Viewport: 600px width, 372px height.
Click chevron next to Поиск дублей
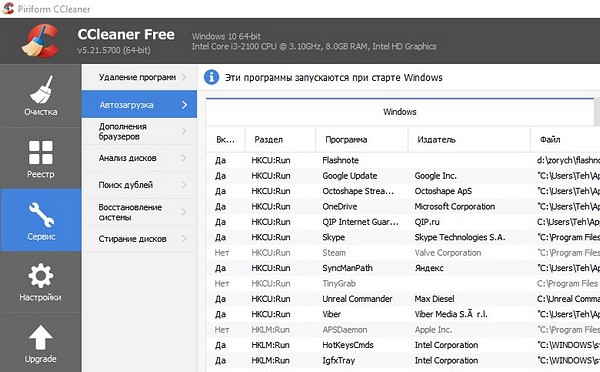click(x=184, y=185)
